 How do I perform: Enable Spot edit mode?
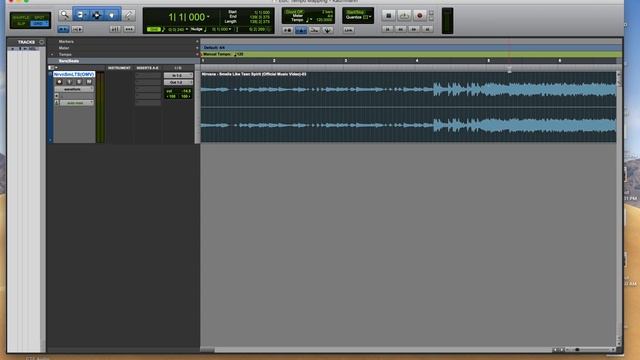[x=40, y=18]
